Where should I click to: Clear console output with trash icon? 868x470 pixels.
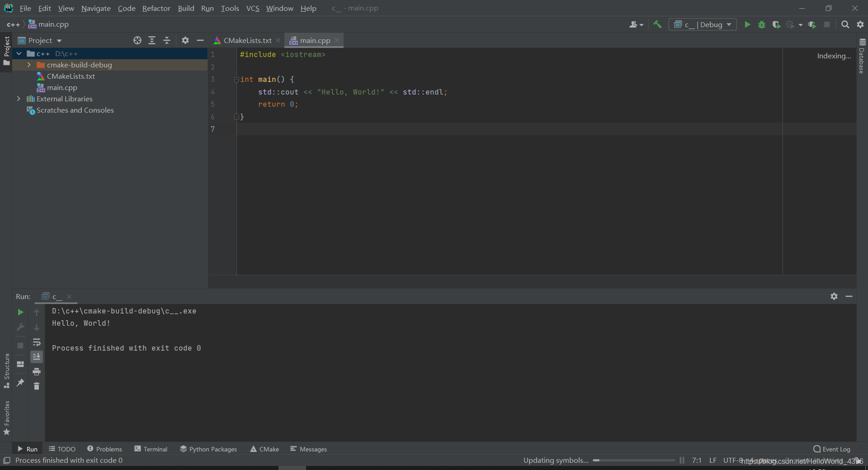(x=37, y=386)
